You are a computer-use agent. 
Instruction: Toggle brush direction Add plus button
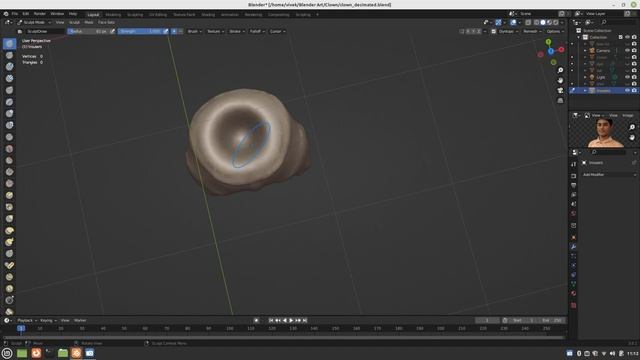pos(174,31)
